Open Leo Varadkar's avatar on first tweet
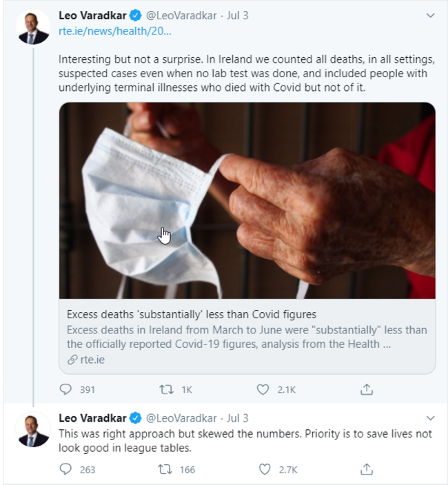The height and width of the screenshot is (485, 448). point(33,28)
